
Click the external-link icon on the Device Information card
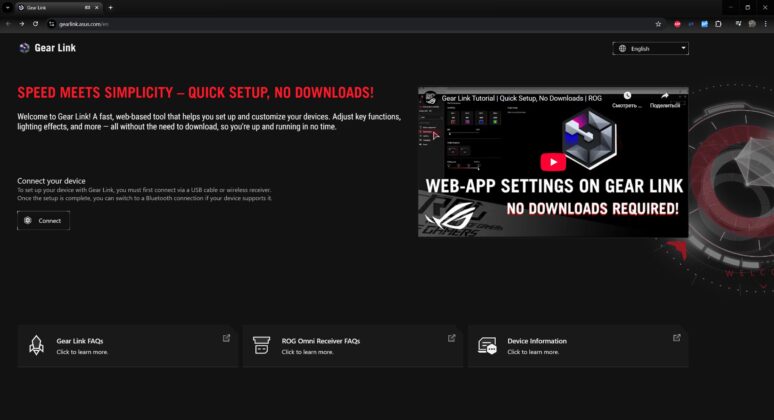pos(677,338)
